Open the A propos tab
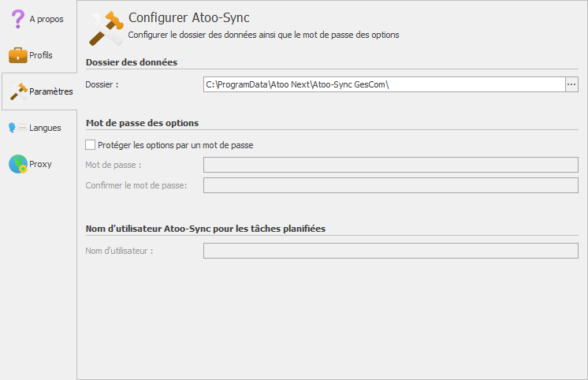The width and height of the screenshot is (588, 380). click(47, 19)
